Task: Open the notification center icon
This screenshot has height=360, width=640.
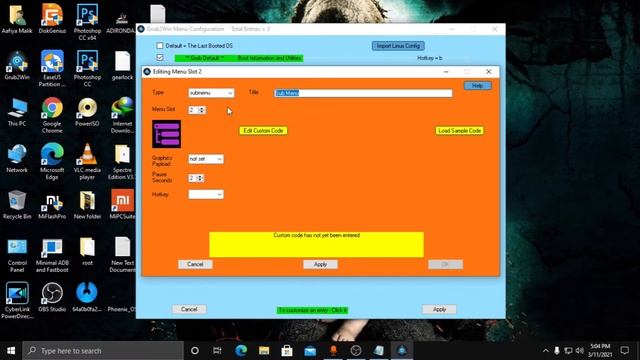Action: (x=624, y=351)
